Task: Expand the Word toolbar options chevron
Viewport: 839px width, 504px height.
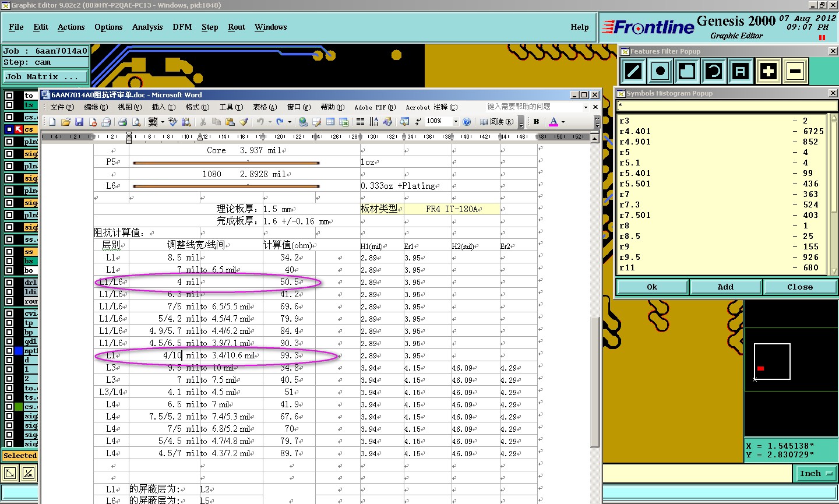Action: [x=597, y=122]
